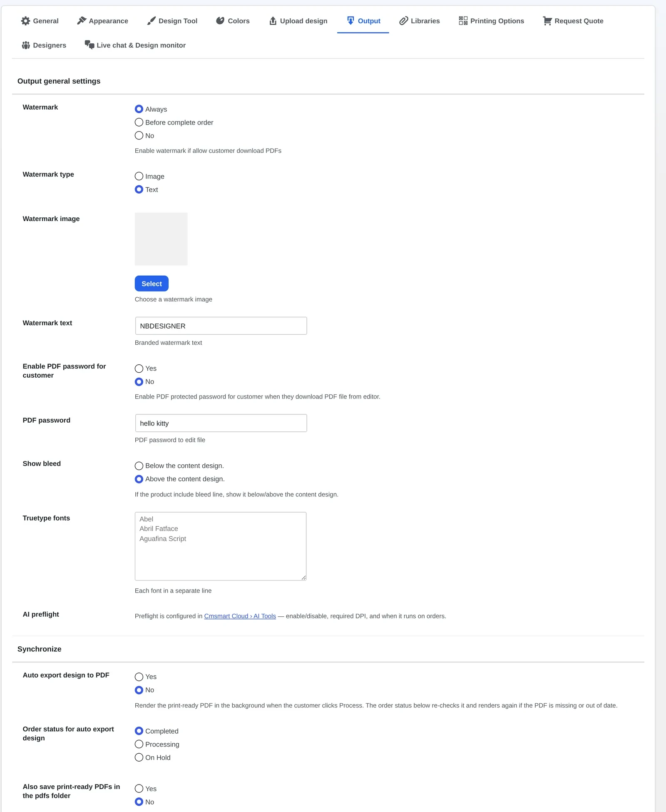Open the Cmsmart Cloud › AI Tools link

point(240,616)
